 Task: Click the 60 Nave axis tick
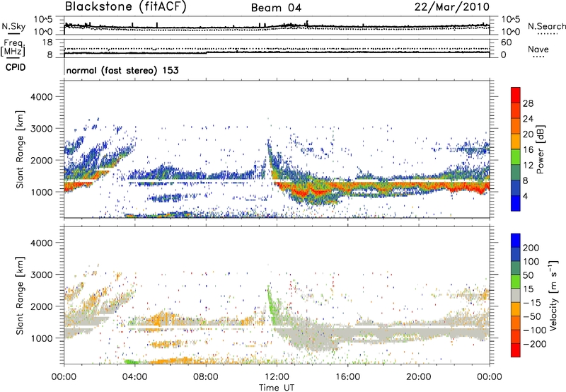point(507,42)
